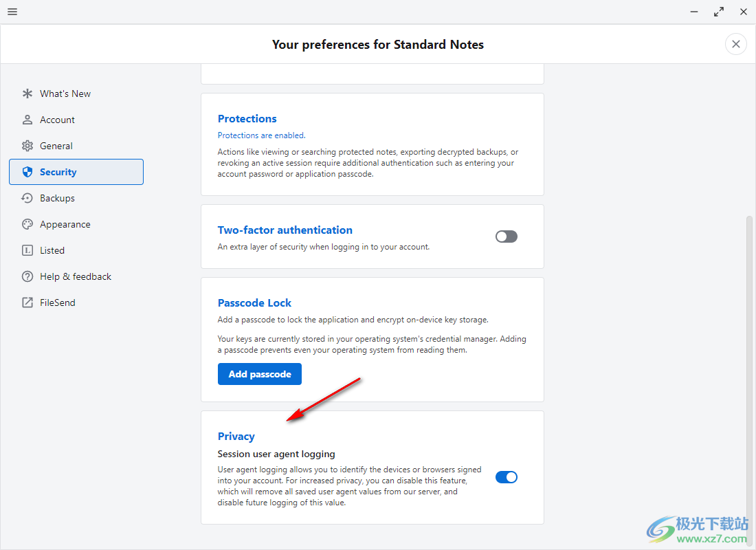Open the hamburger menu icon
The width and height of the screenshot is (756, 550).
tap(12, 12)
